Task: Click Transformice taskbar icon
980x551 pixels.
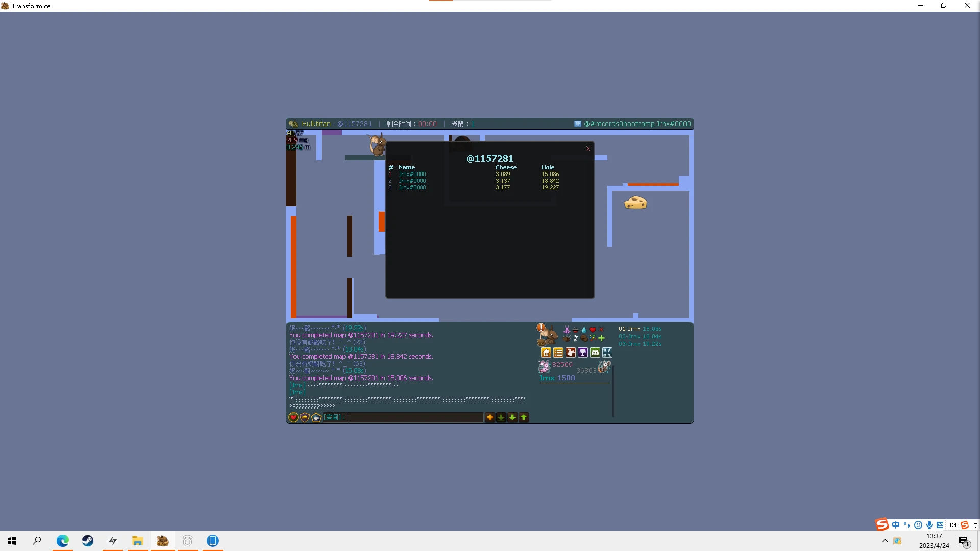Action: coord(163,541)
